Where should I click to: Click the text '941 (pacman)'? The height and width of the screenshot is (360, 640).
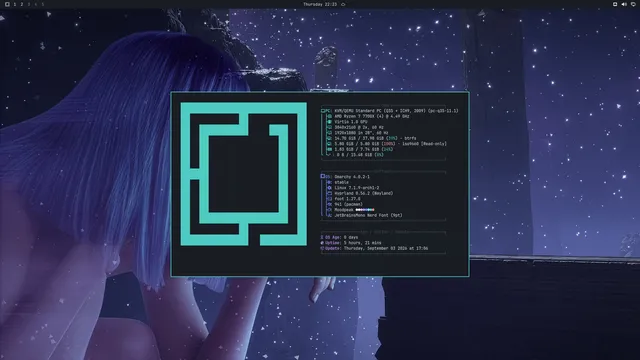tap(349, 204)
